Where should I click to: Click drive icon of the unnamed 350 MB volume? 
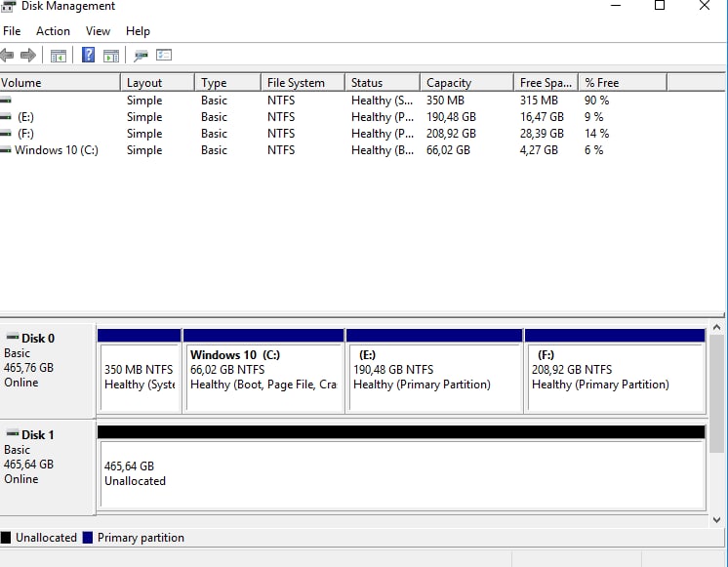[x=6, y=100]
